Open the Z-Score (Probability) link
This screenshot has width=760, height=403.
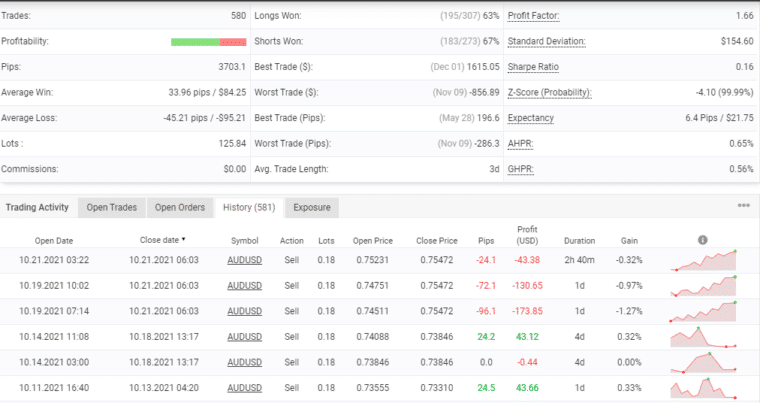tap(549, 93)
